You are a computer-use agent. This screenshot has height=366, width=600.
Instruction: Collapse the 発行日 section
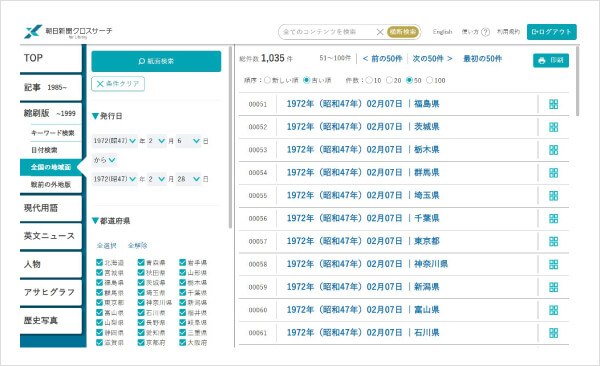pos(107,116)
